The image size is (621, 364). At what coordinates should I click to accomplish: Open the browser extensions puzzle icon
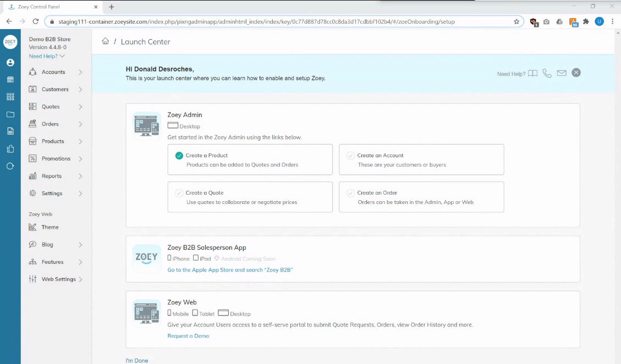(586, 22)
